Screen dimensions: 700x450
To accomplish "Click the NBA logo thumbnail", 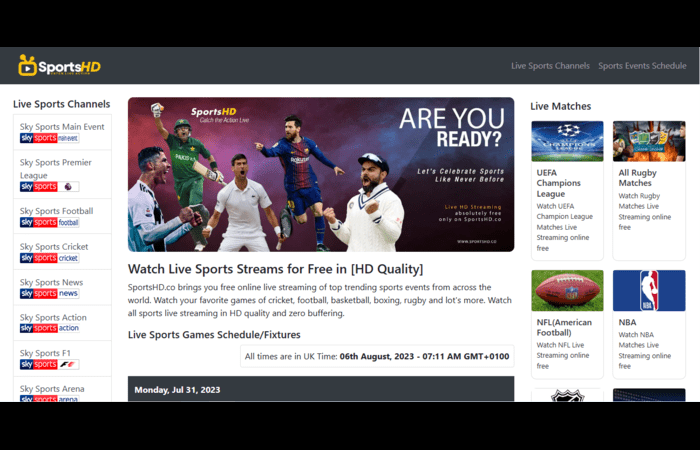I will pos(649,291).
